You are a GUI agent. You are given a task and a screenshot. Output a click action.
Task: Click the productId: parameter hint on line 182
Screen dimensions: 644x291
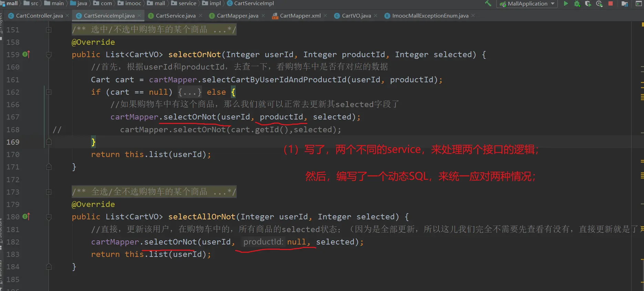pos(263,242)
